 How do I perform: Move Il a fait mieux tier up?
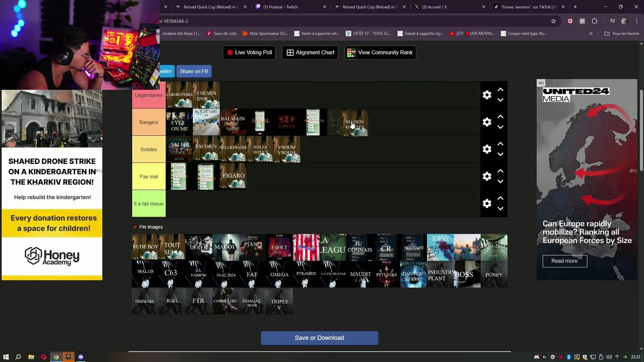click(500, 198)
